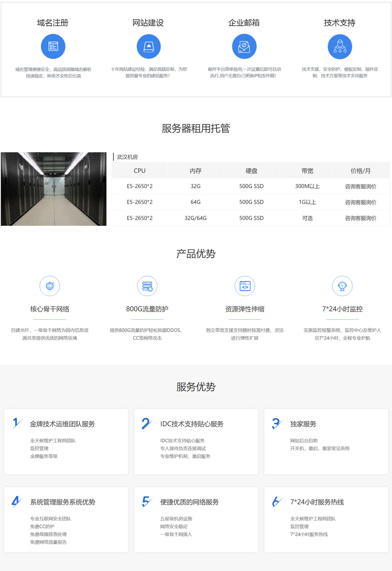The image size is (392, 571).
Task: Click the enterprise mailbox envelope icon
Action: tap(244, 47)
